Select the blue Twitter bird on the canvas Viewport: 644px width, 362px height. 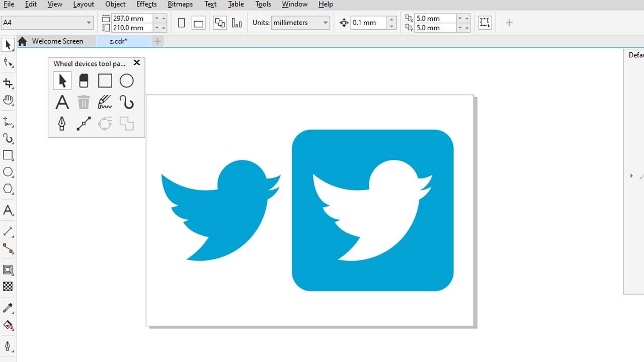(221, 210)
